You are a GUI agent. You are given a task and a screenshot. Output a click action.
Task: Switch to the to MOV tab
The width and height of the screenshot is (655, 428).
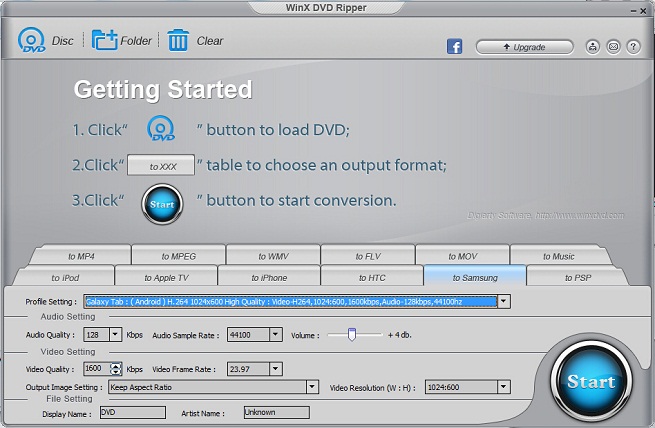click(x=462, y=256)
